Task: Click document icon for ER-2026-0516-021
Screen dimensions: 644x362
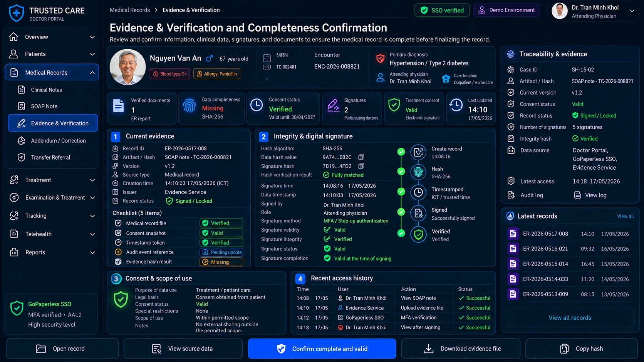Action: pos(513,249)
